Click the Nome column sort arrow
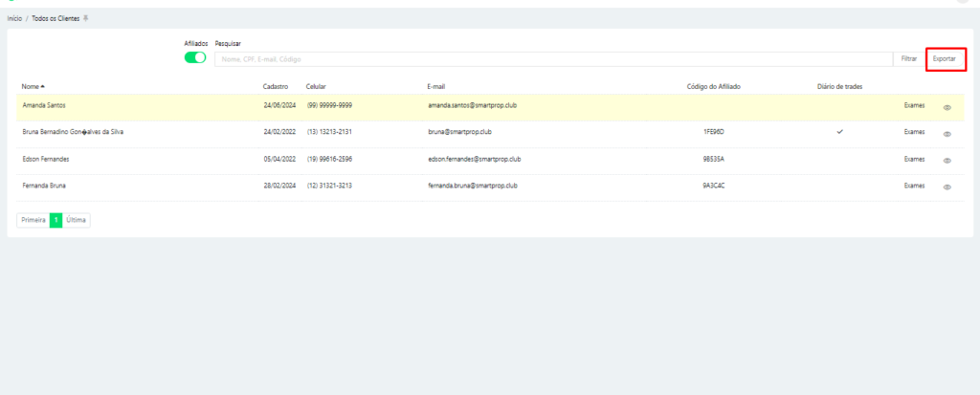The height and width of the screenshot is (395, 980). [x=43, y=87]
